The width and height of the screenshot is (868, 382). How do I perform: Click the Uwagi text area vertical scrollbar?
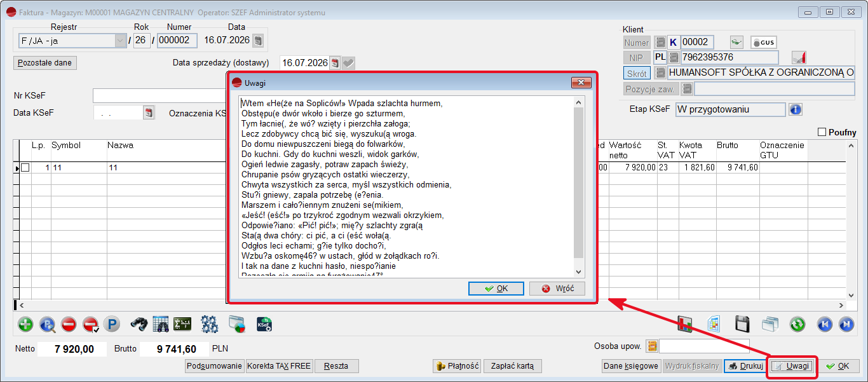(579, 183)
